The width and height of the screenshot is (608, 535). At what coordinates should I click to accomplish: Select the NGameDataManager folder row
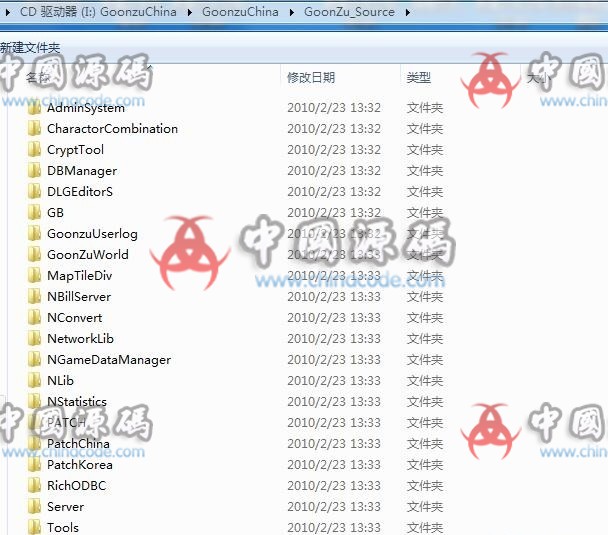108,360
